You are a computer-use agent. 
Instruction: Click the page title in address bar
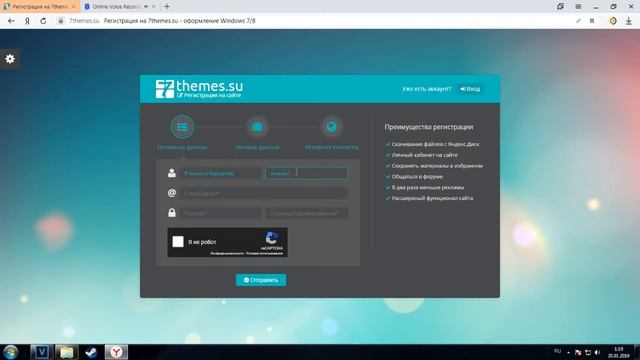180,21
